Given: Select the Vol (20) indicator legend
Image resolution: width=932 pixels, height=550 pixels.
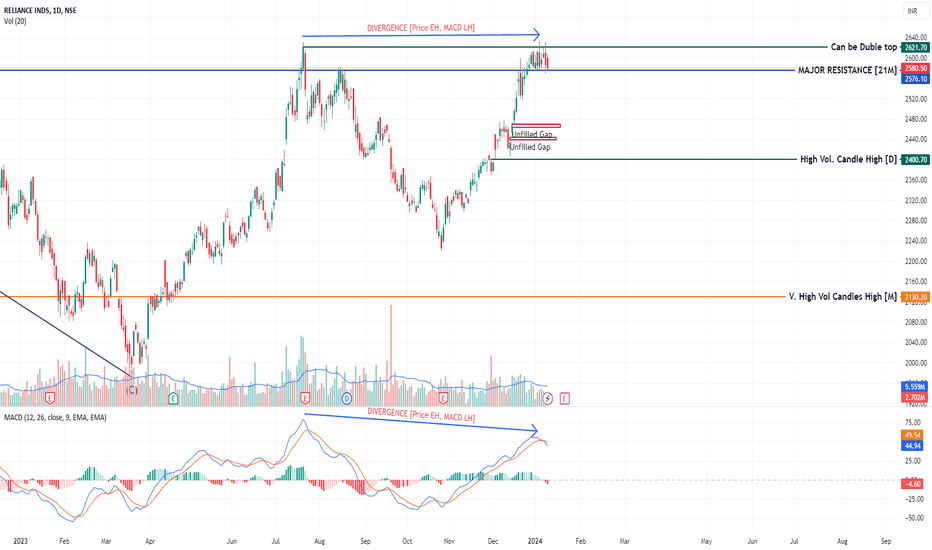Looking at the screenshot, I should 15,21.
